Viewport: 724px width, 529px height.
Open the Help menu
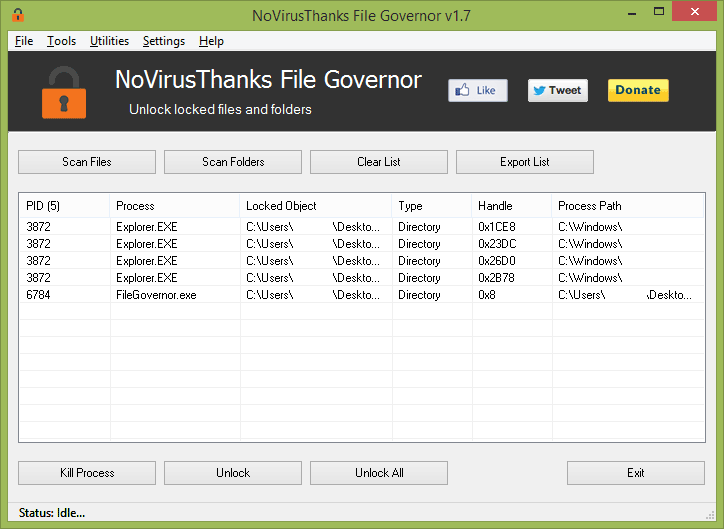pos(211,41)
